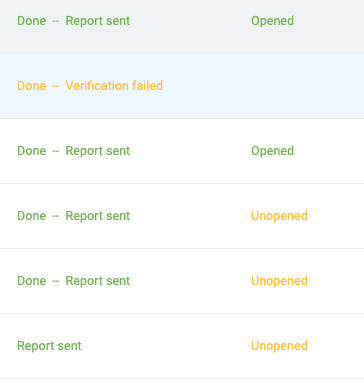Select blank space between gray row's Report sent and Opened
Screen dimensions: 364x385
point(190,21)
